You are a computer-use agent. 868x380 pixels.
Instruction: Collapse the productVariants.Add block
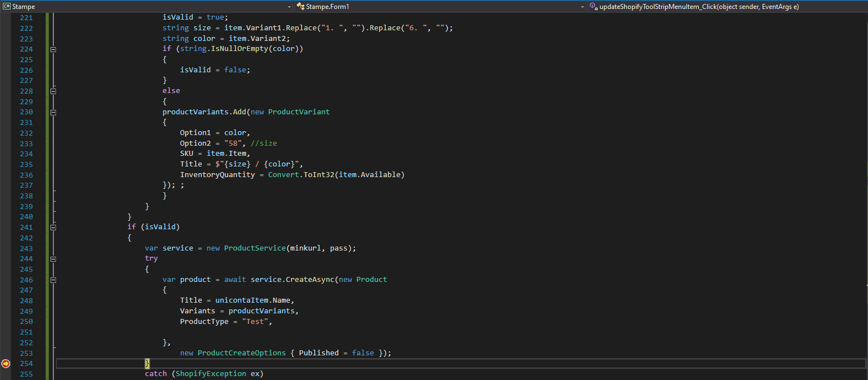coord(53,112)
